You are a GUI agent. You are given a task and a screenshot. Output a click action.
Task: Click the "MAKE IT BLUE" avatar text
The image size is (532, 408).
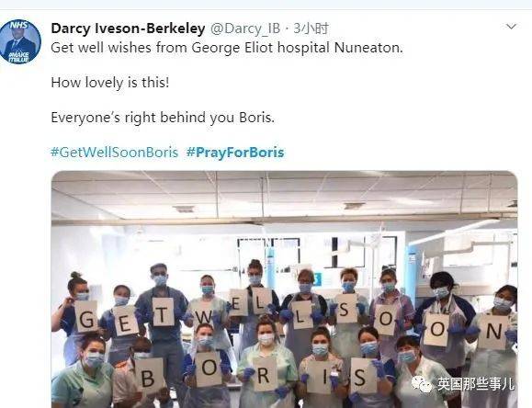coord(19,57)
